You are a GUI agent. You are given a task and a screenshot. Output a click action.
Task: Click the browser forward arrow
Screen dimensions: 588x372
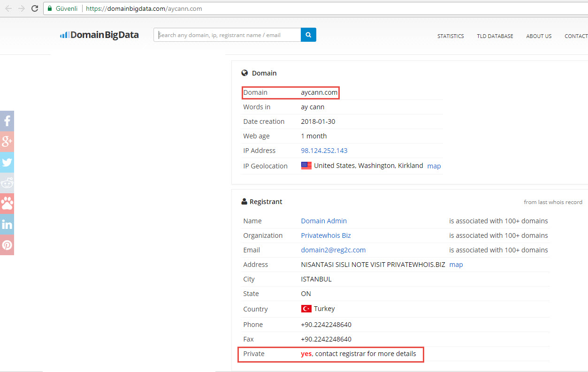[x=22, y=8]
